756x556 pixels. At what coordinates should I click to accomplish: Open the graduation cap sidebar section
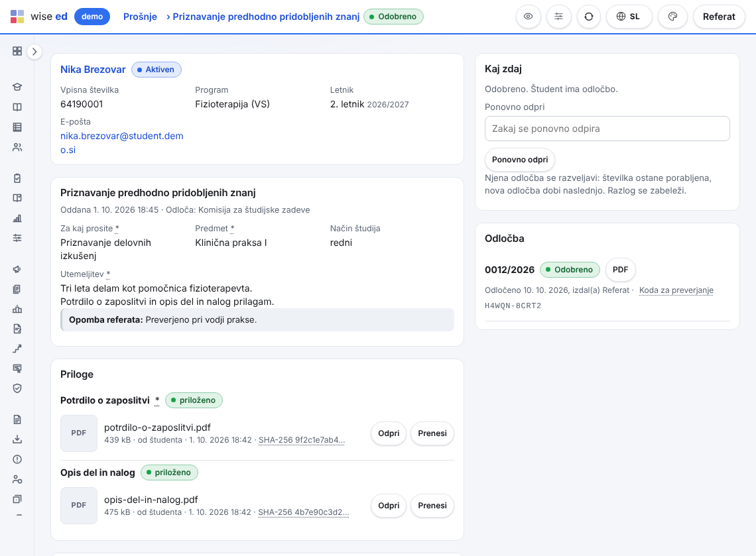[17, 87]
